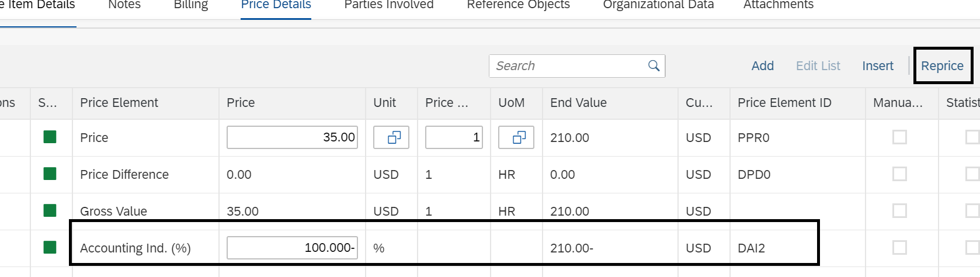This screenshot has width=980, height=277.
Task: Click the Price field showing 35.00
Action: point(292,137)
